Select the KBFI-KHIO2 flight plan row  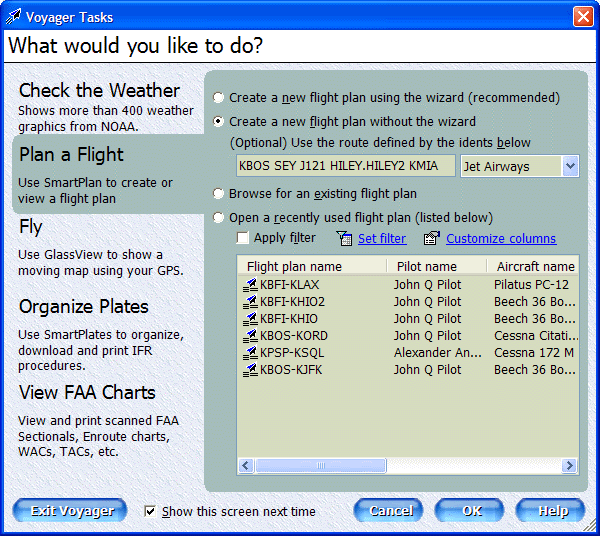pyautogui.click(x=408, y=302)
